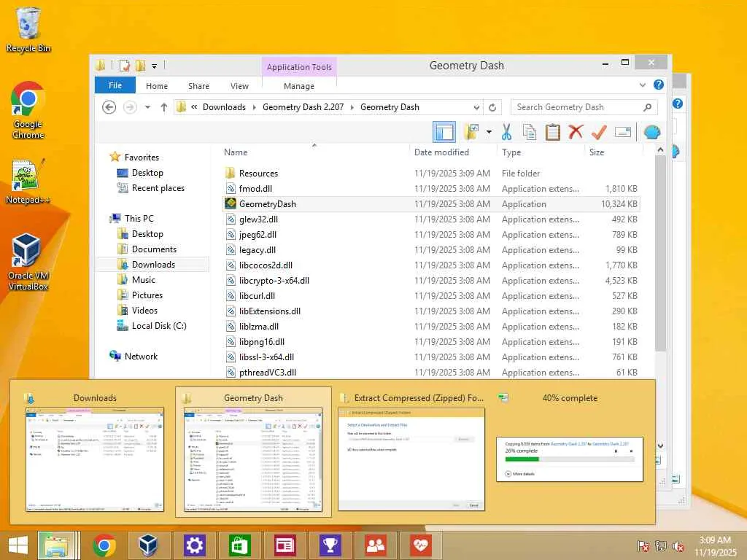Open the File tab

pyautogui.click(x=115, y=85)
